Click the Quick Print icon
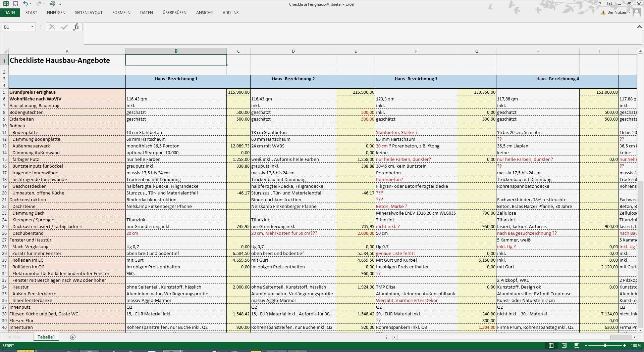The image size is (644, 352). click(x=52, y=4)
